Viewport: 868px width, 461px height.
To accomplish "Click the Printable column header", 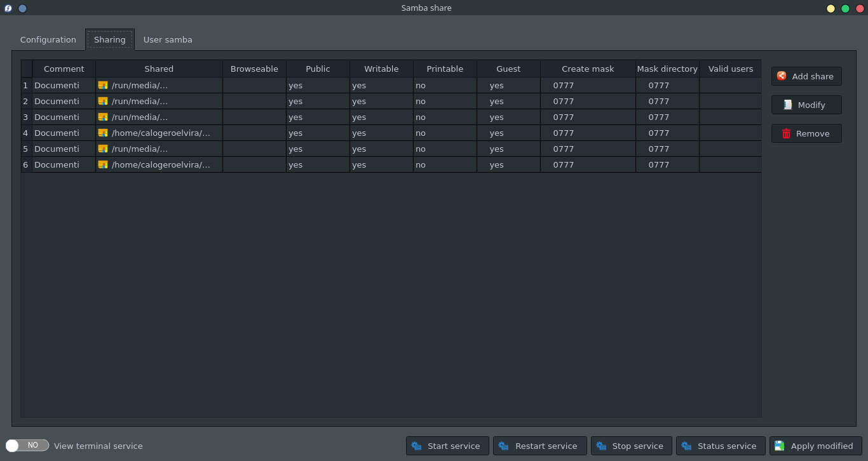I will coord(445,69).
